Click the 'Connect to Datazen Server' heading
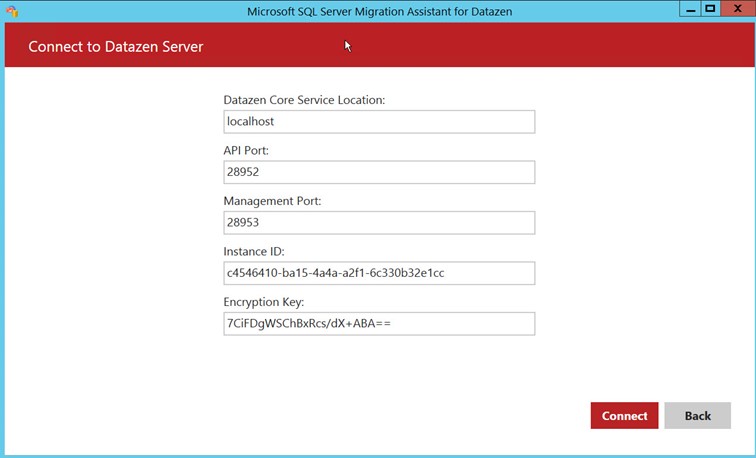Viewport: 756px width, 458px height. [x=116, y=47]
